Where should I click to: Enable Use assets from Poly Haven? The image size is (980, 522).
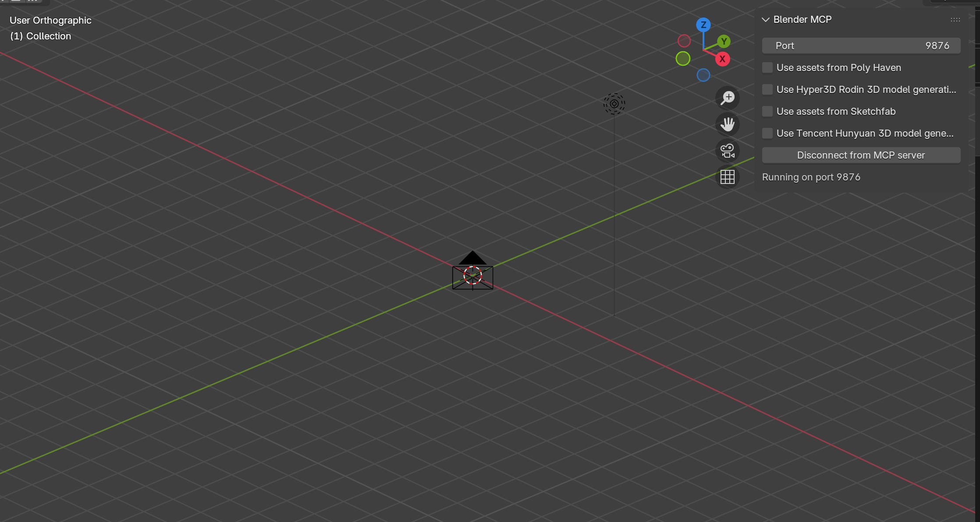point(767,67)
